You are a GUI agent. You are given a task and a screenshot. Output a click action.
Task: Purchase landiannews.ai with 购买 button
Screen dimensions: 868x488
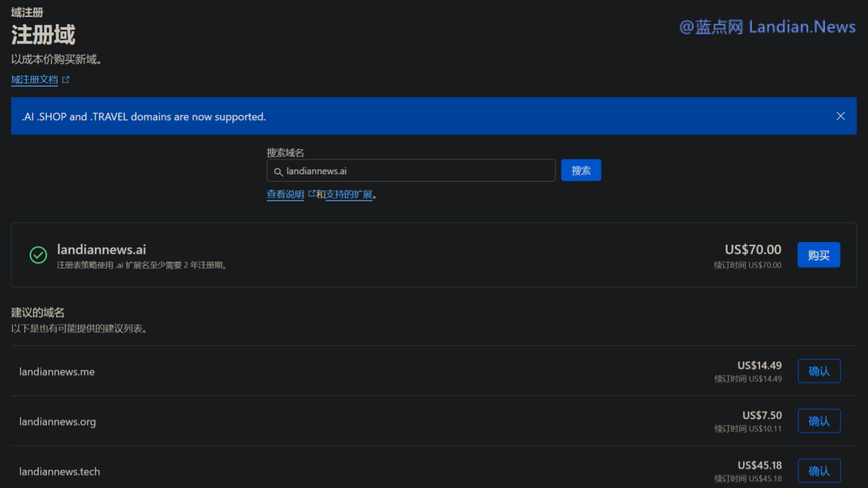[x=818, y=255]
